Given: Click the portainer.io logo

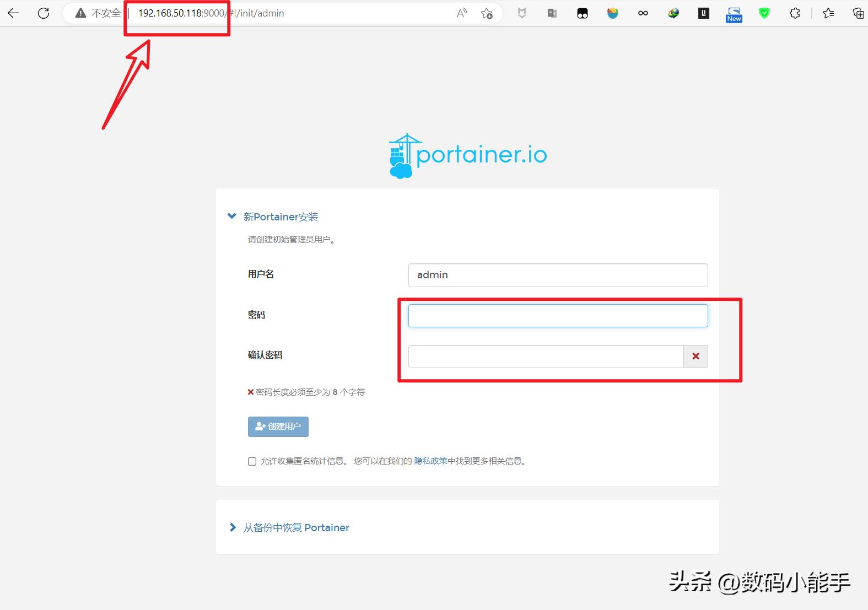Looking at the screenshot, I should (x=468, y=155).
